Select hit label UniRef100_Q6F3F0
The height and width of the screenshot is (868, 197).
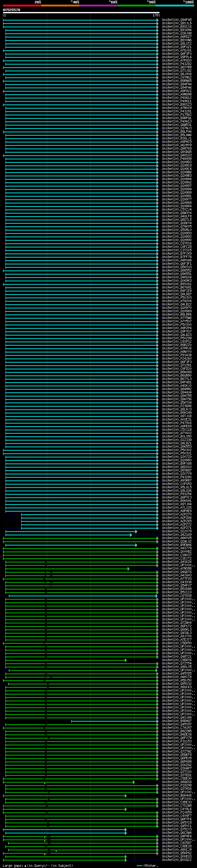pyautogui.click(x=177, y=54)
